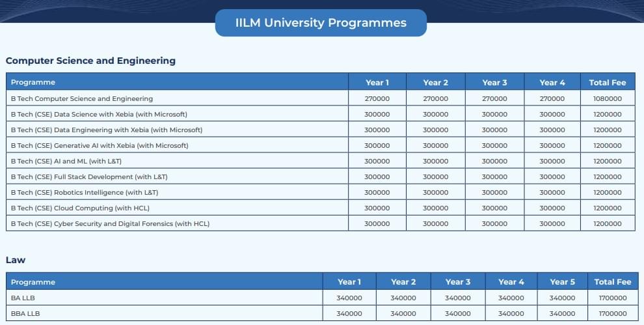
Task: Select the Computer Science and Engineering section heading
Action: click(x=90, y=61)
